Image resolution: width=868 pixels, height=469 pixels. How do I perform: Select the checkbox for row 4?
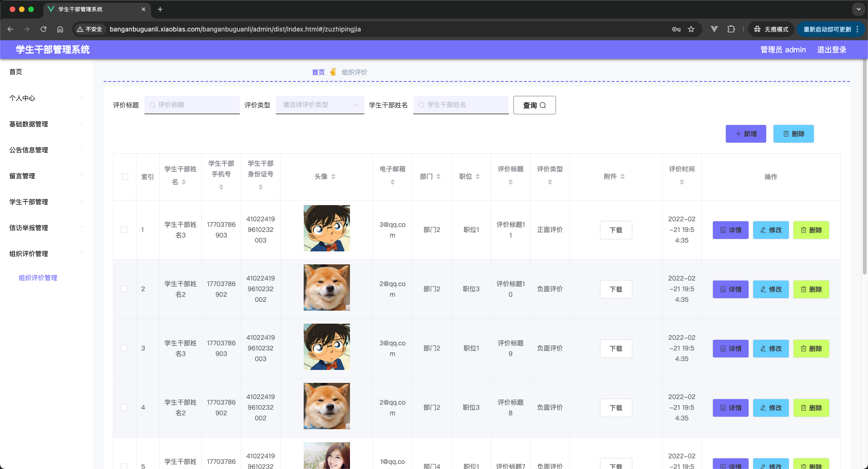(x=124, y=407)
